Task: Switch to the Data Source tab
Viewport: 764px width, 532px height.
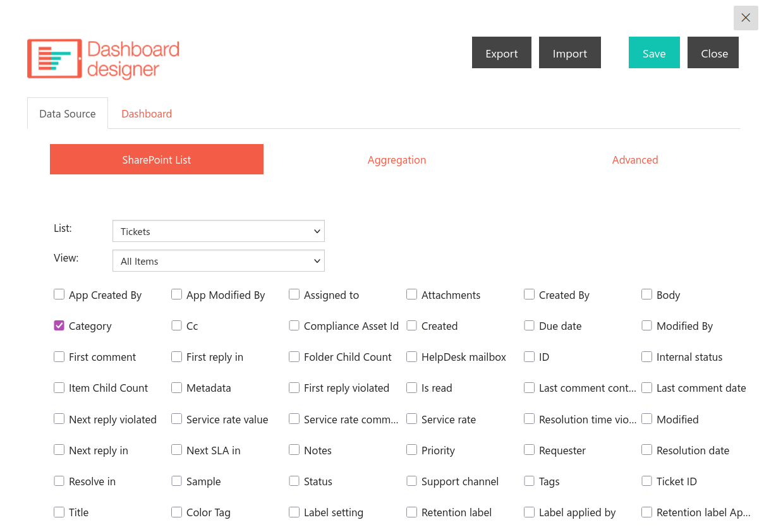Action: [68, 114]
